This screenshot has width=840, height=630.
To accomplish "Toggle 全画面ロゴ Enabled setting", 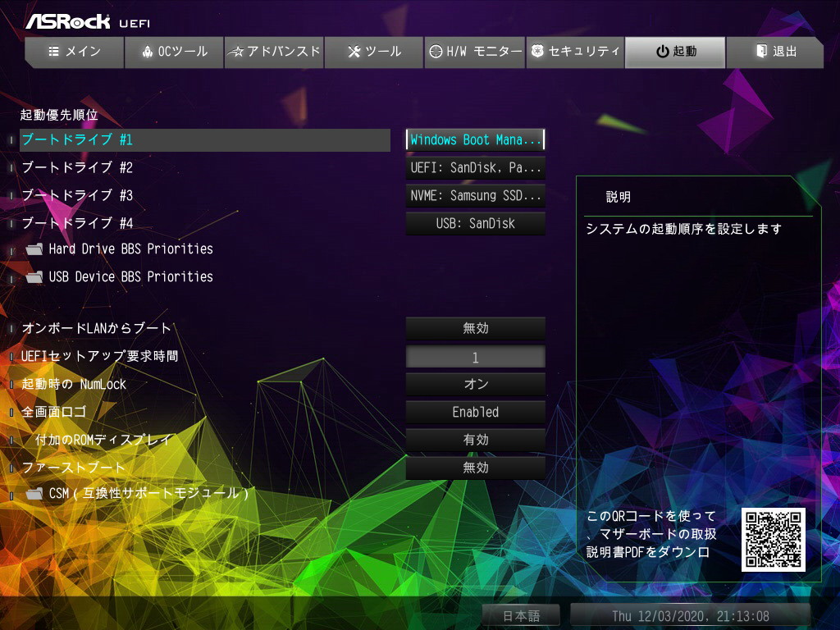I will (475, 412).
